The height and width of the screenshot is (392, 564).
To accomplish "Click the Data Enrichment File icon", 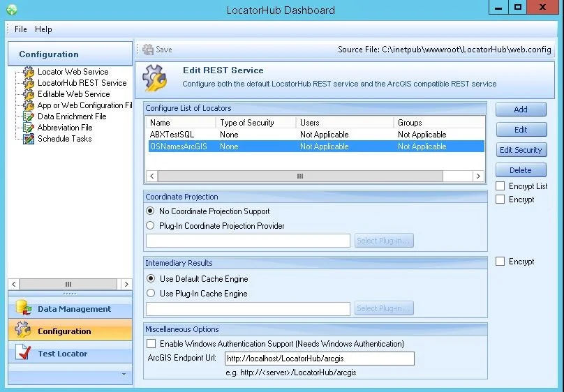I will pyautogui.click(x=29, y=116).
